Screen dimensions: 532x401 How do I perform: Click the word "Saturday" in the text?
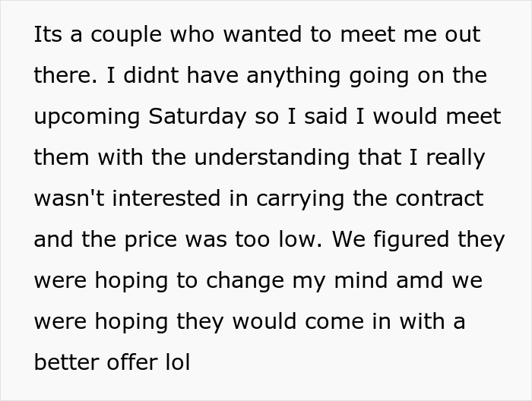197,117
